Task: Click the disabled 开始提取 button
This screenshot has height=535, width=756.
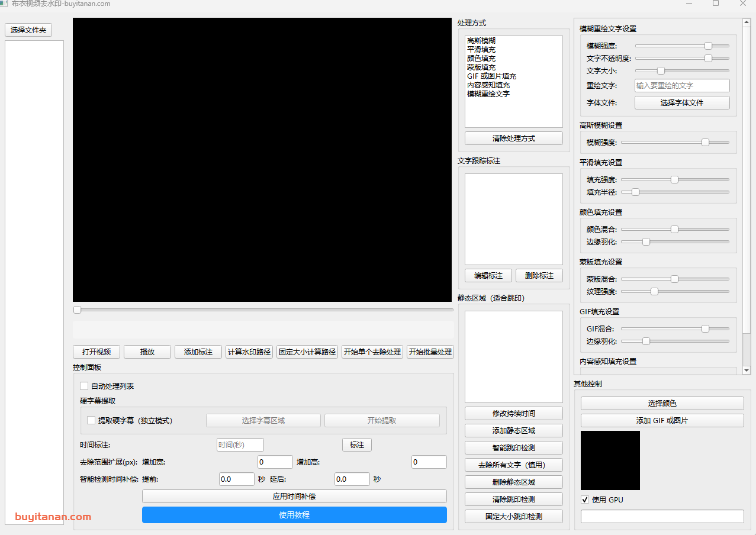Action: pyautogui.click(x=382, y=420)
